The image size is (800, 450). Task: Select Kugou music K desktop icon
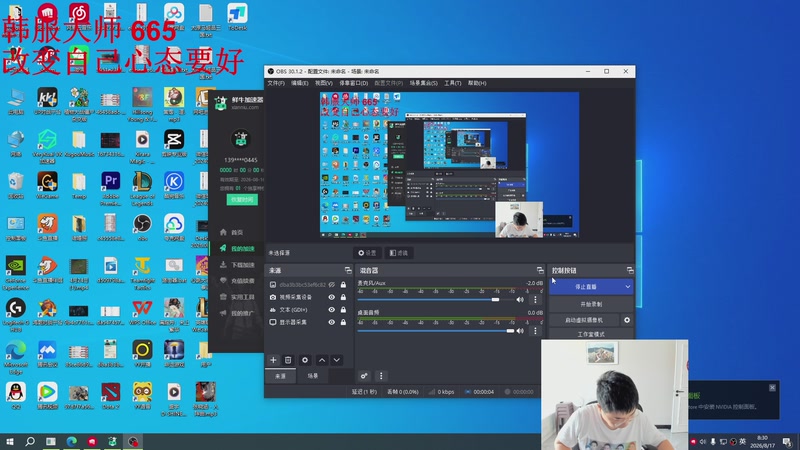tap(173, 185)
